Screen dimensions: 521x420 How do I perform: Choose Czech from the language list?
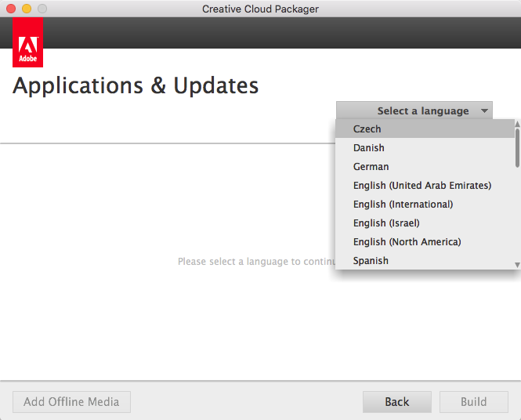425,129
